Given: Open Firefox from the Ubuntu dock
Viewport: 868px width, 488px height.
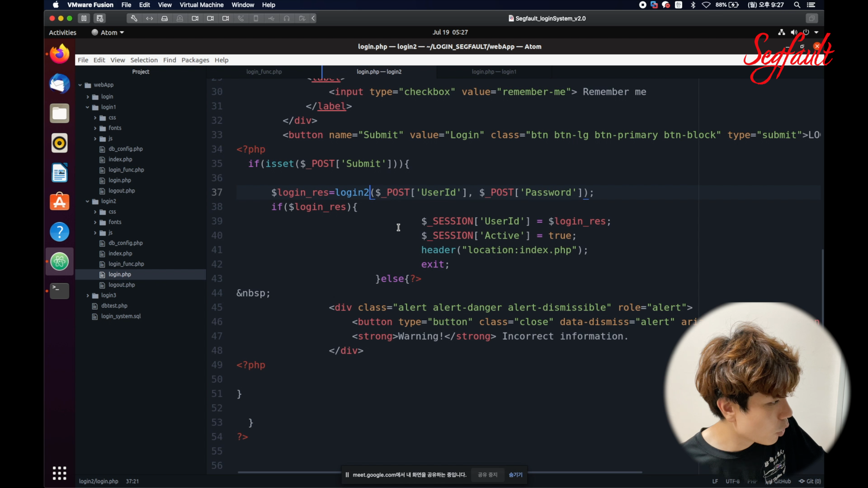Looking at the screenshot, I should (59, 54).
